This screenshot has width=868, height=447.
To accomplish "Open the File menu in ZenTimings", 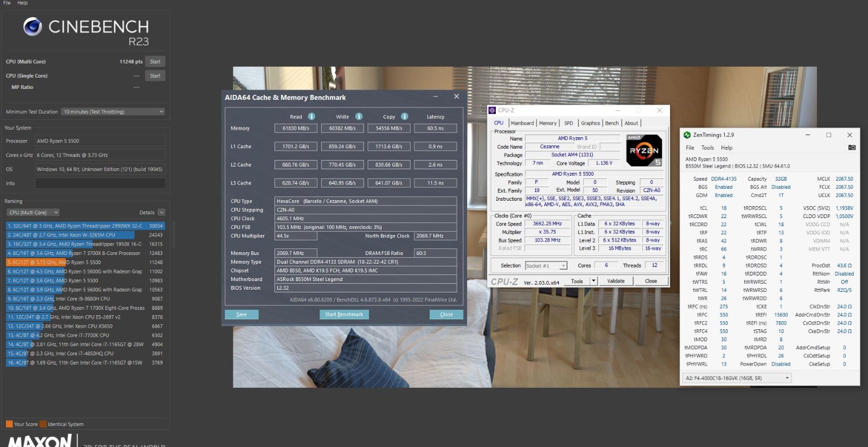I will click(690, 148).
